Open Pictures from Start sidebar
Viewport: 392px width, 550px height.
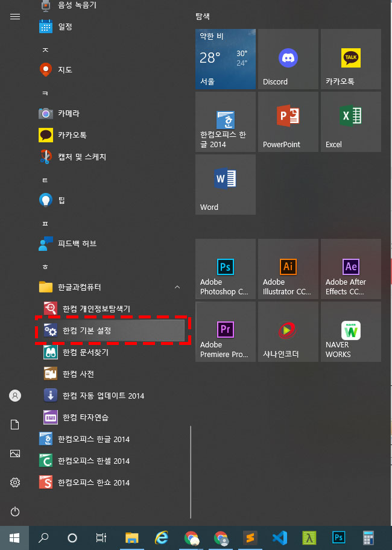[15, 454]
